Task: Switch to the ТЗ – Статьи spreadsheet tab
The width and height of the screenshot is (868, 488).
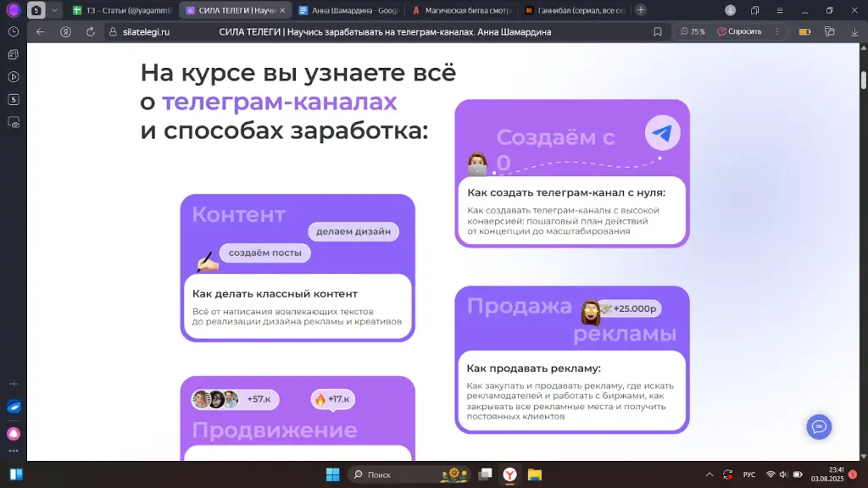Action: (x=123, y=10)
